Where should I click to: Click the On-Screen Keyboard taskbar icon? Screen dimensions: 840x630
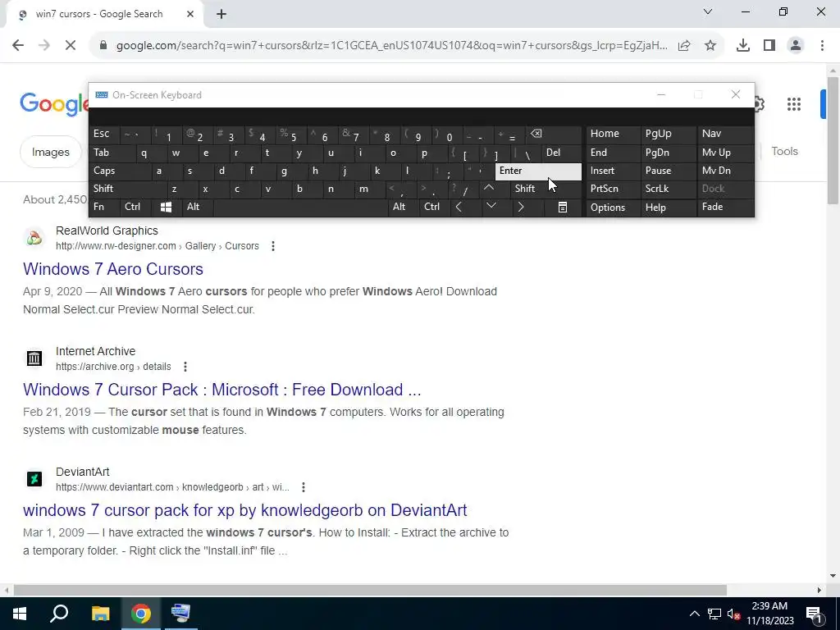click(180, 614)
